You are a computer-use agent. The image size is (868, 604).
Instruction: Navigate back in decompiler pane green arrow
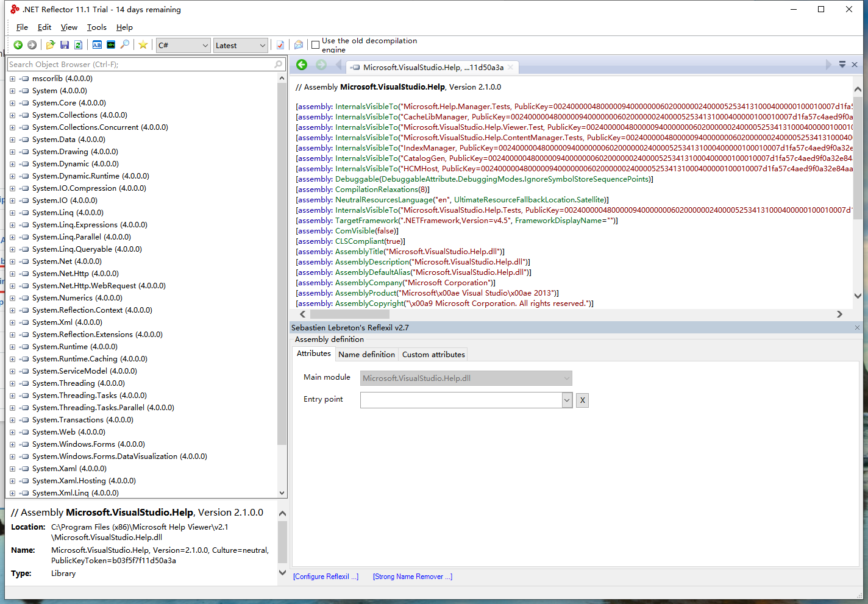tap(302, 65)
